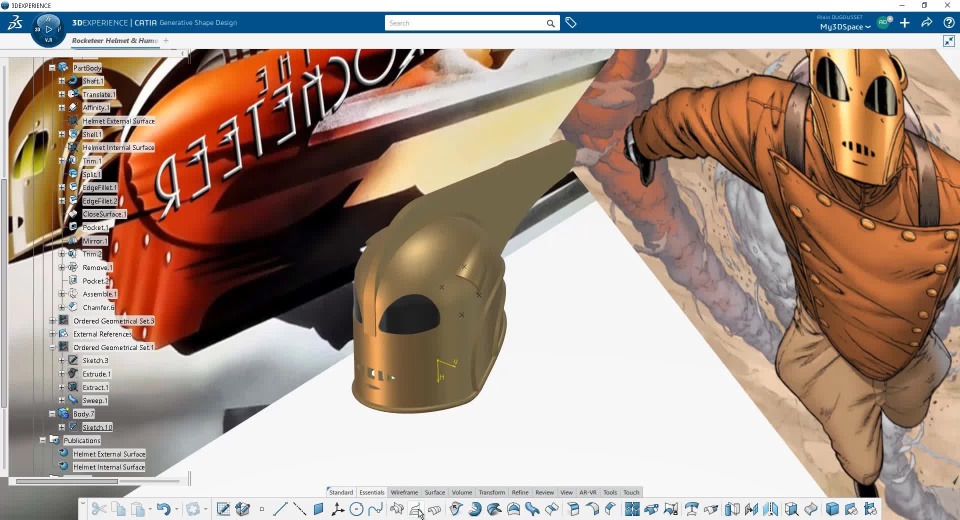
Task: Select the Line tool icon
Action: click(x=280, y=509)
